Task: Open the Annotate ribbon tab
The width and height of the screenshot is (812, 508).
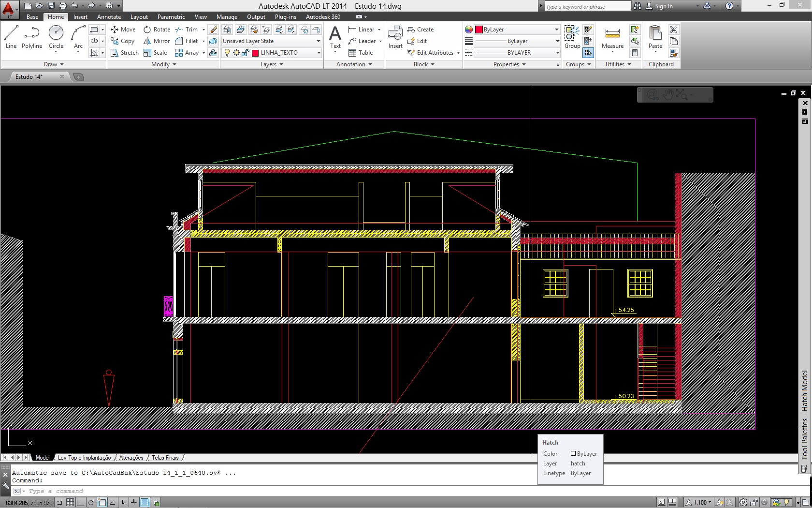Action: point(109,17)
